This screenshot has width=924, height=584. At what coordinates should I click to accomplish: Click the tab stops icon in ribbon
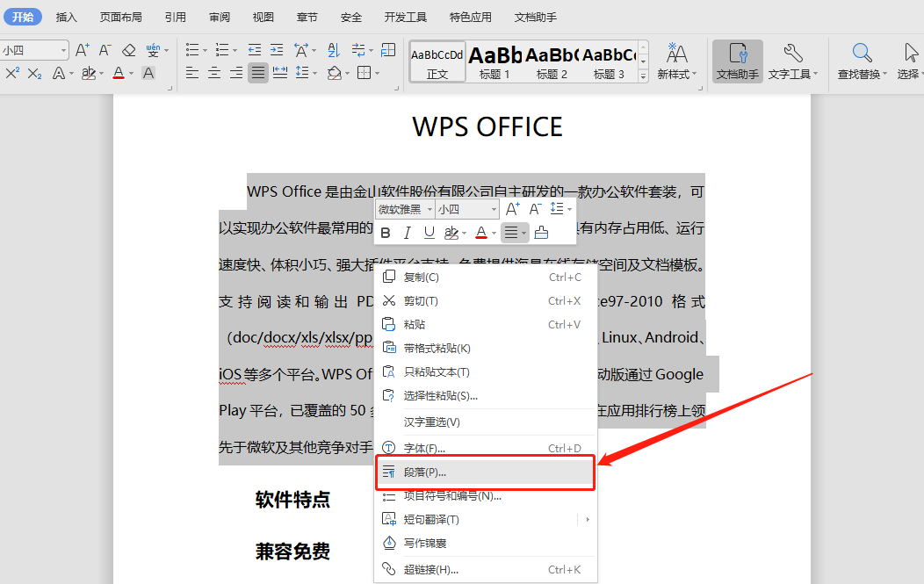click(388, 50)
